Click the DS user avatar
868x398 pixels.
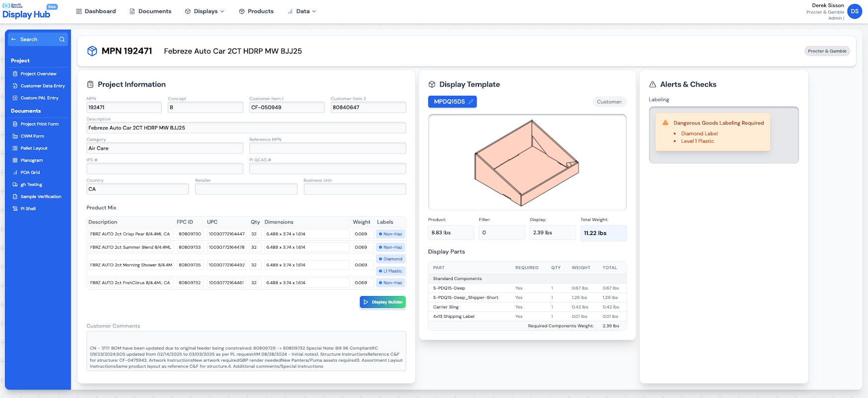[854, 11]
